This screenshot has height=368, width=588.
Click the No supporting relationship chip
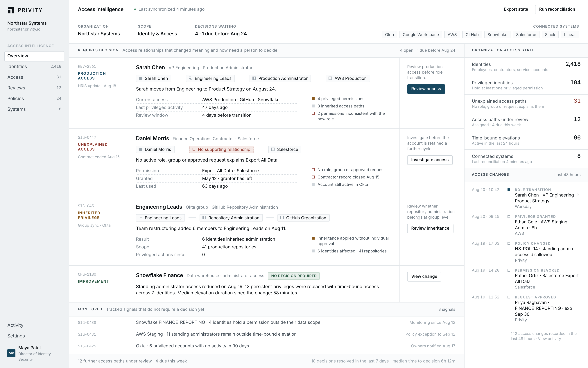(221, 149)
